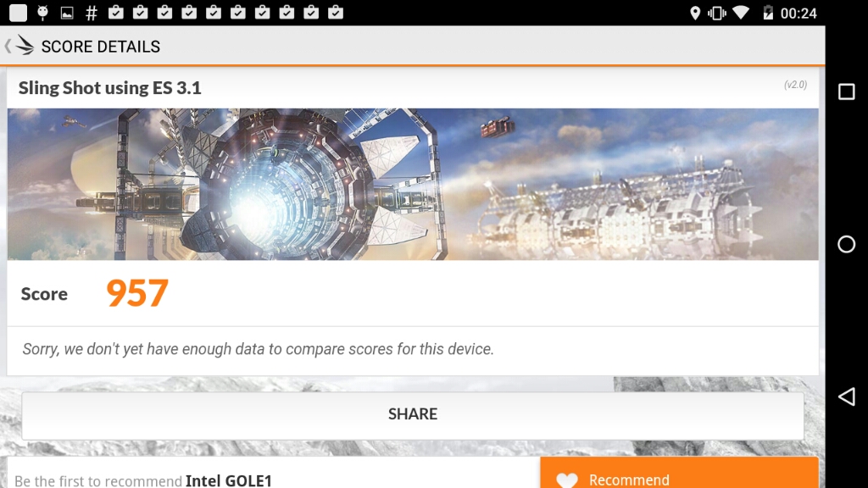Tap the clock showing 00:24
868x488 pixels.
[x=798, y=14]
